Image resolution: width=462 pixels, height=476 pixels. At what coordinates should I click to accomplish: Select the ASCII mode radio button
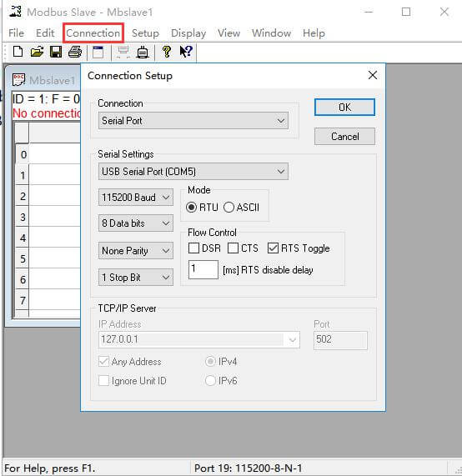point(228,208)
